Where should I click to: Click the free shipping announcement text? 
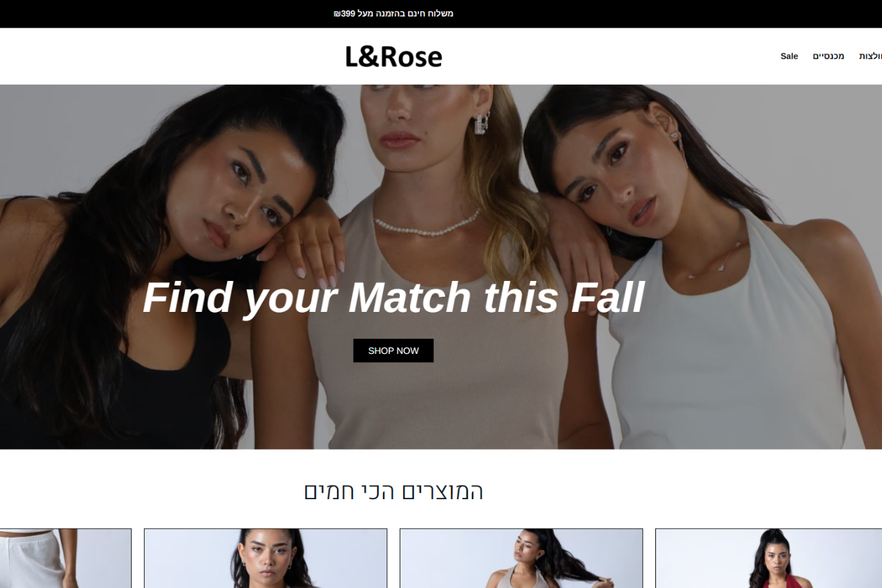393,14
